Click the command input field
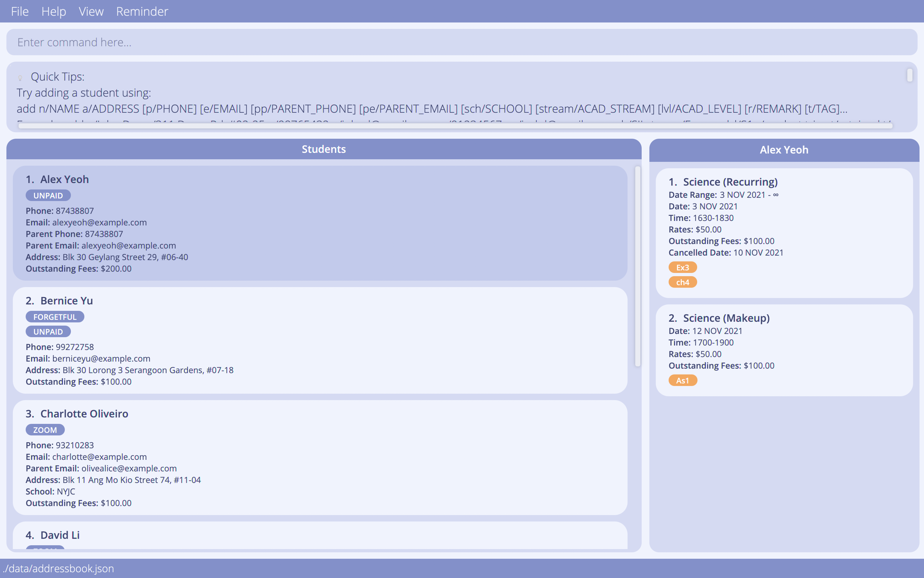924x578 pixels. click(462, 42)
